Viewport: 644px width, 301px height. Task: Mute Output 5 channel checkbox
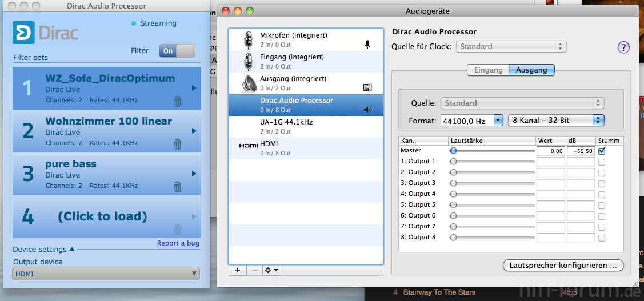point(602,205)
